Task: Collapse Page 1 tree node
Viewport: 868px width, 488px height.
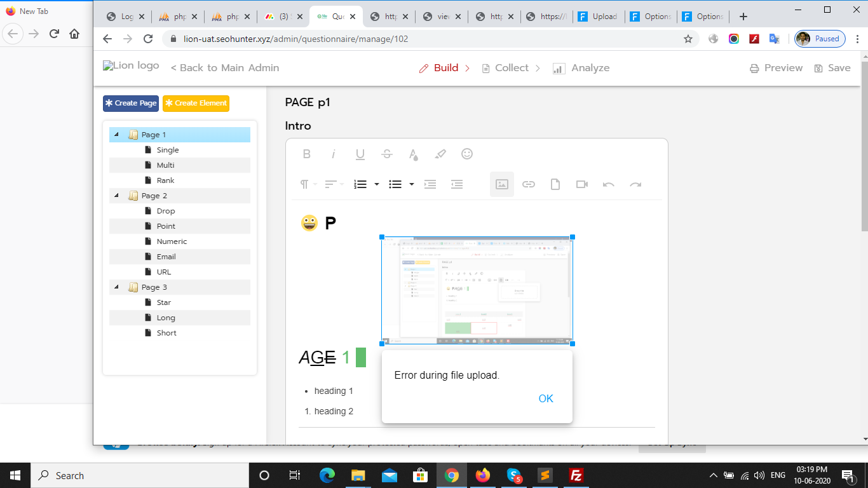Action: (116, 135)
